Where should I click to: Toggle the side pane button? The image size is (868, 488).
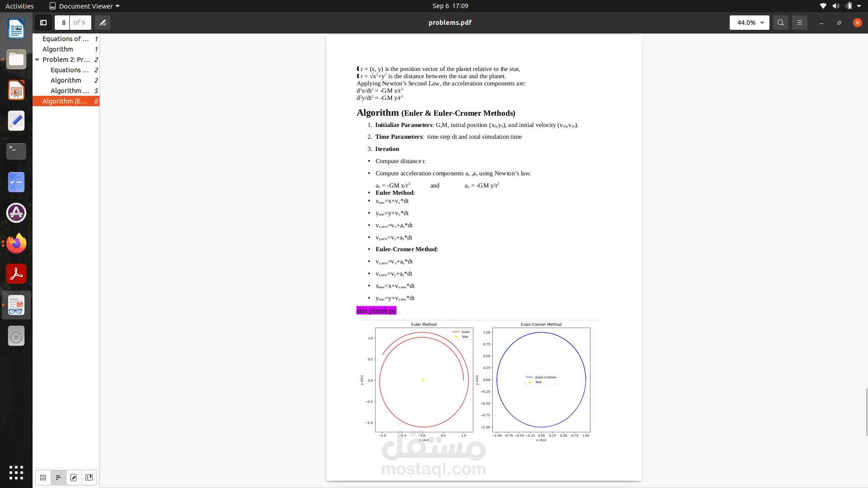(x=43, y=23)
